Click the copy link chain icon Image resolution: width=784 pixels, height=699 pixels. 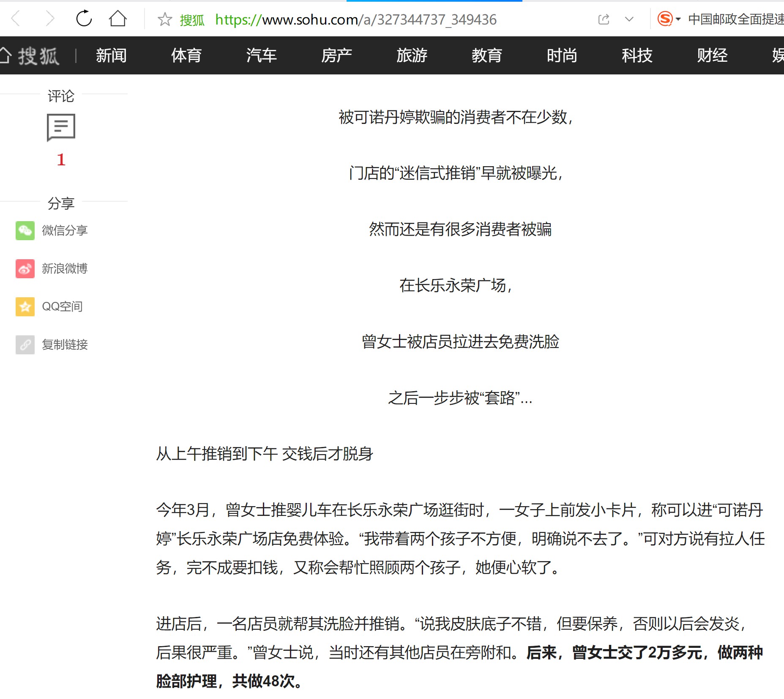25,345
